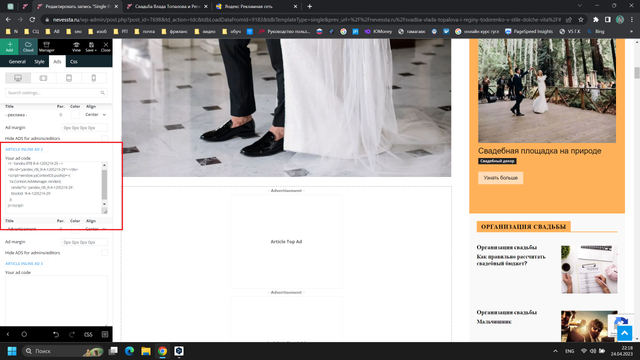The image size is (640, 360).
Task: Click the 'Свадебный декор' category tag
Action: click(x=497, y=161)
